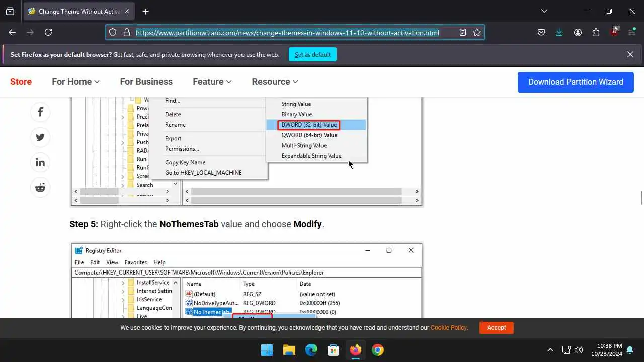List all tabs with the dropdown arrow
This screenshot has height=362, width=644.
click(544, 11)
